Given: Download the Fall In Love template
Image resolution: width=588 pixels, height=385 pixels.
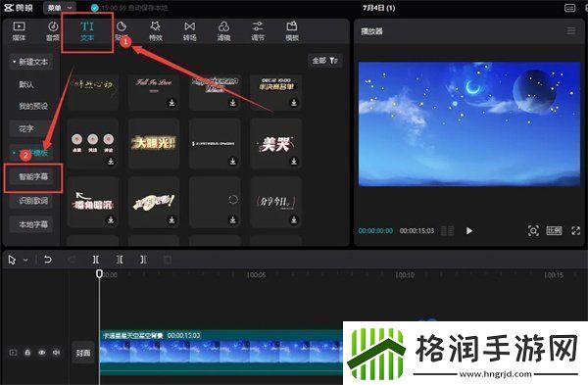Looking at the screenshot, I should pyautogui.click(x=171, y=102).
